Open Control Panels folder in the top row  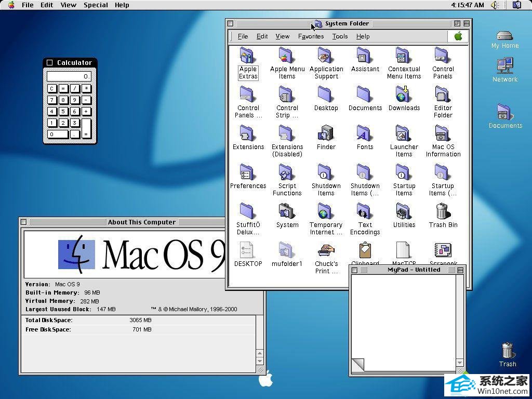click(x=443, y=56)
